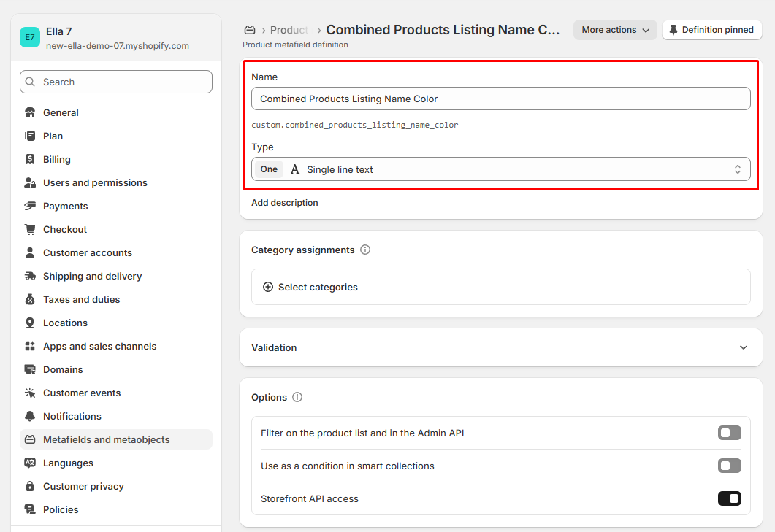Viewport: 775px width, 532px height.
Task: Open the More actions dropdown
Action: click(615, 30)
